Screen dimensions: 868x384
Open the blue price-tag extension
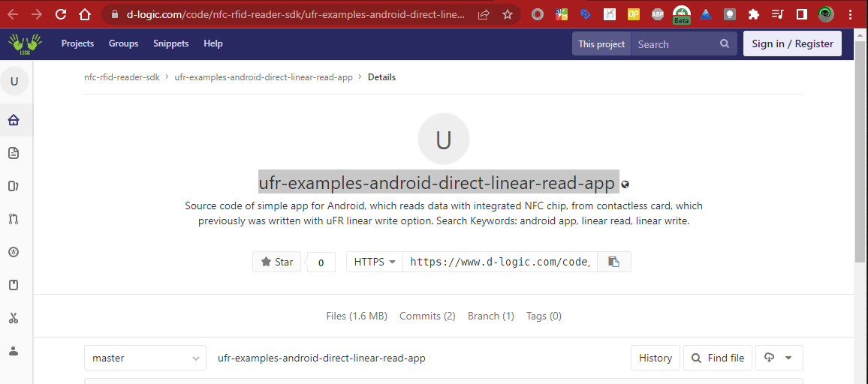[586, 14]
